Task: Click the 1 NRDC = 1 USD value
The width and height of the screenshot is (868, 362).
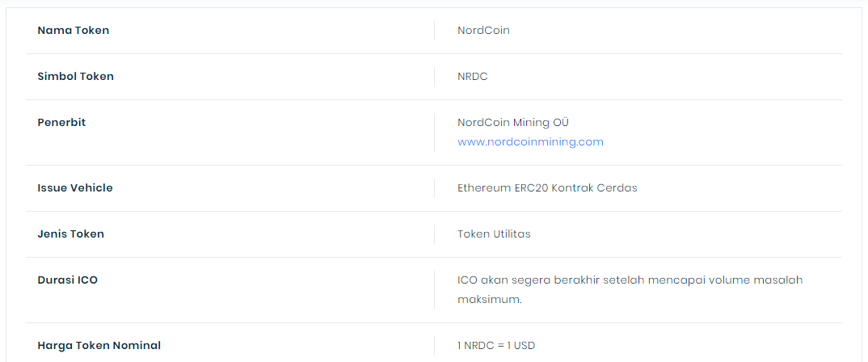Action: (496, 345)
